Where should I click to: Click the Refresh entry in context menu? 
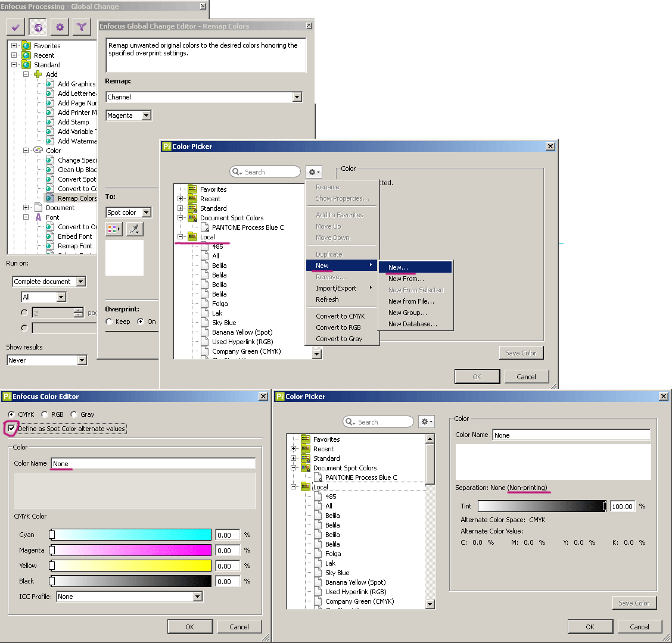(343, 299)
